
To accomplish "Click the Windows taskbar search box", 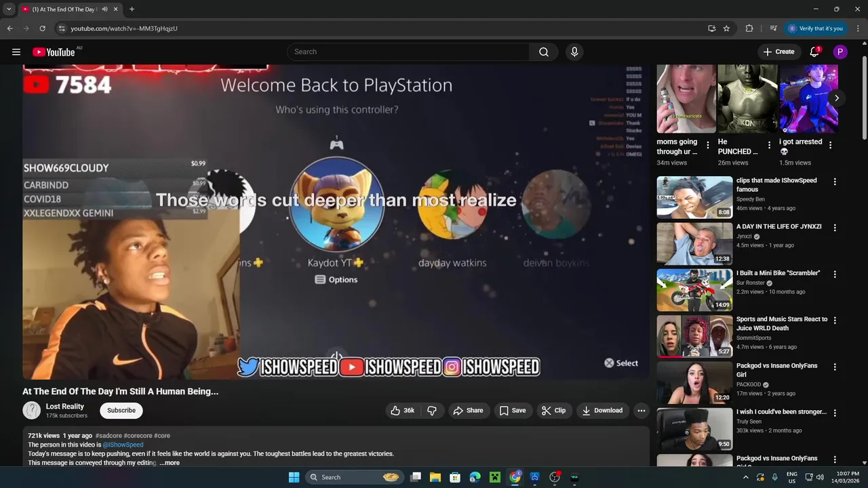I will [x=353, y=477].
